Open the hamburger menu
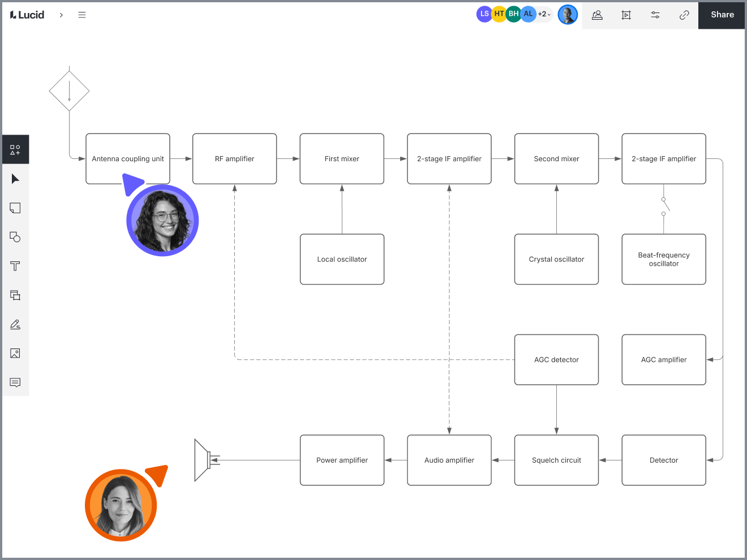This screenshot has width=747, height=560. click(82, 15)
